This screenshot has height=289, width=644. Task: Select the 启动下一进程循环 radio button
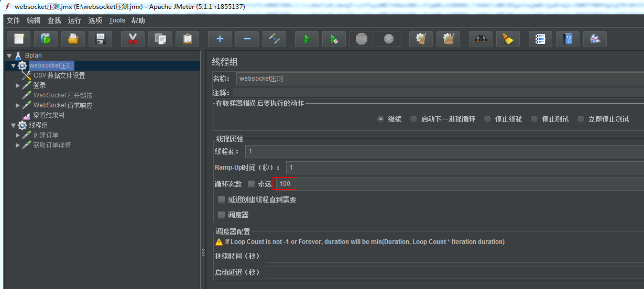413,119
